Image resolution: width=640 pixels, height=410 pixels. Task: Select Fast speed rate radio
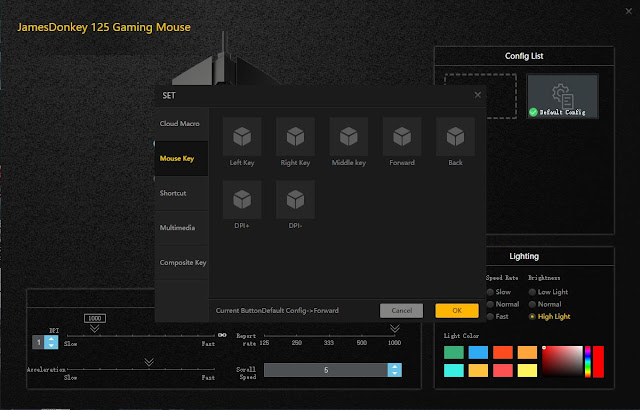point(490,317)
